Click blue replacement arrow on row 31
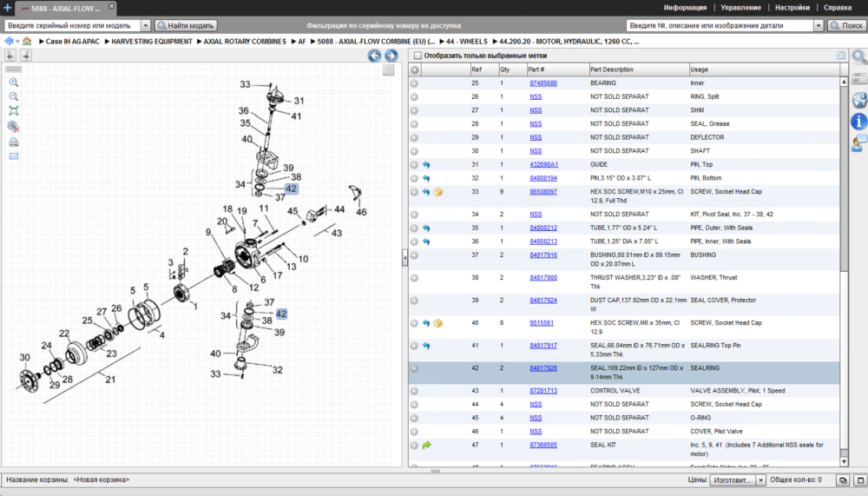The image size is (868, 496). [426, 164]
